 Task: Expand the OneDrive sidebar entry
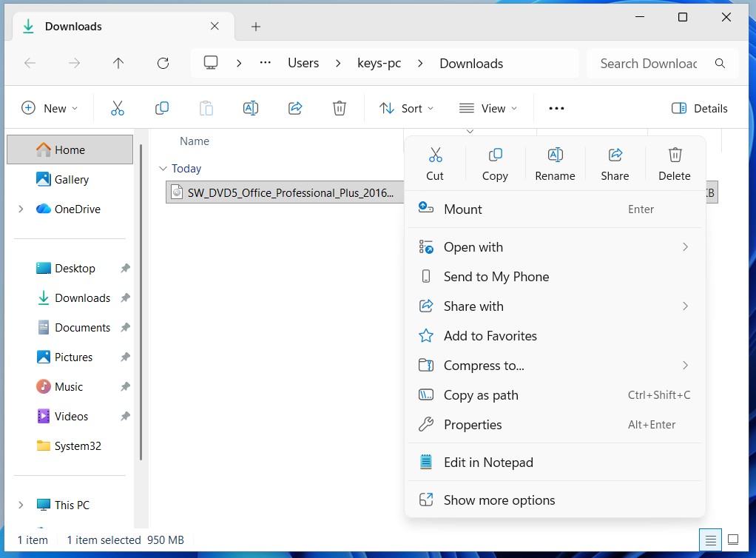pyautogui.click(x=21, y=209)
